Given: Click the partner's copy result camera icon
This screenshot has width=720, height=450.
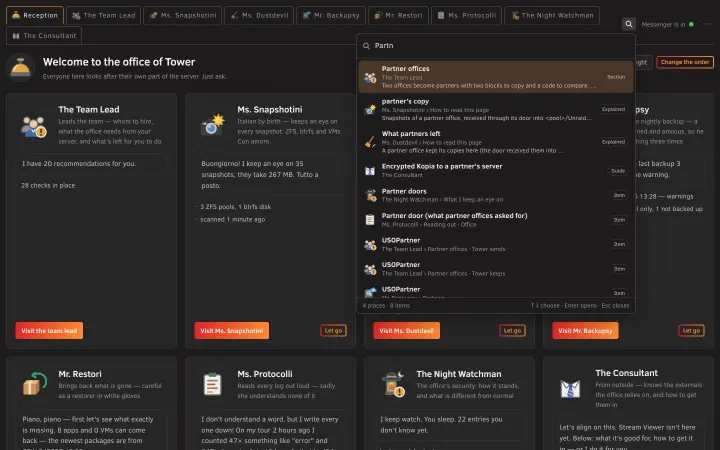Looking at the screenshot, I should pos(370,110).
